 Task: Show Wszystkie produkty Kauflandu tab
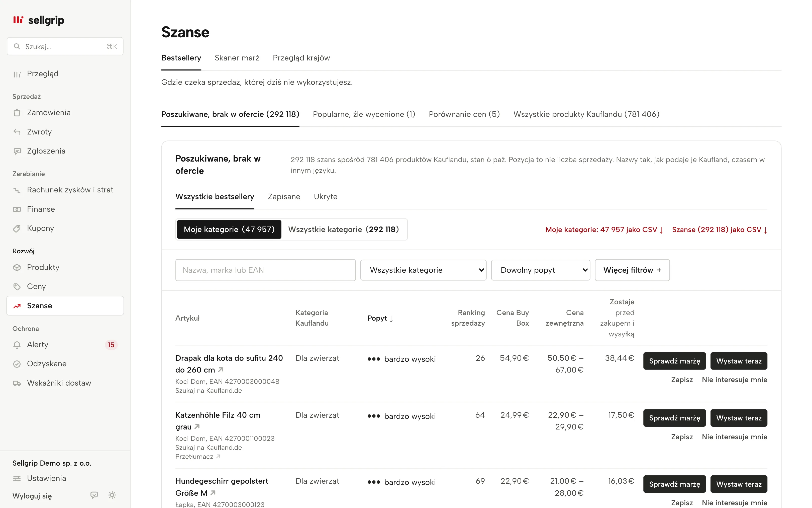pos(586,114)
